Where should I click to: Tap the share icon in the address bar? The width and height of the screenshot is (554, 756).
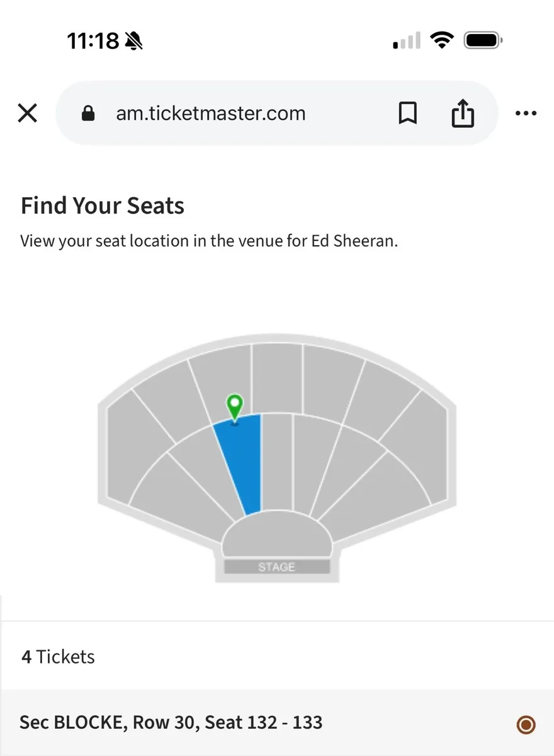(x=463, y=113)
